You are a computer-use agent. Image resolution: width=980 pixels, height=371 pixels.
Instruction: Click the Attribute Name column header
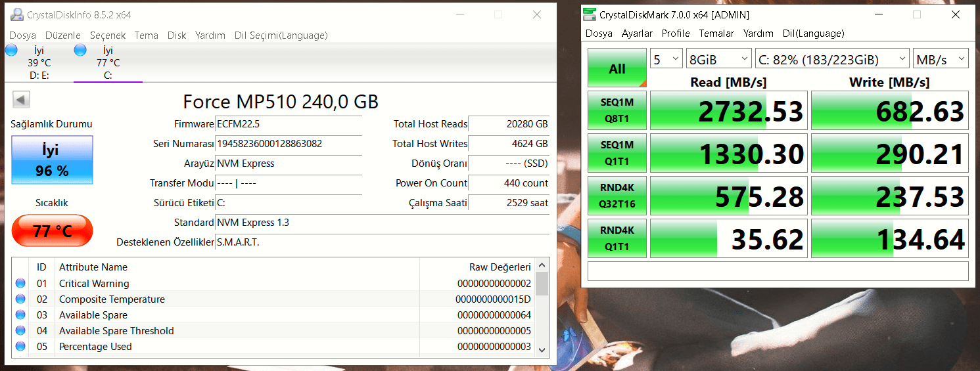coord(237,267)
